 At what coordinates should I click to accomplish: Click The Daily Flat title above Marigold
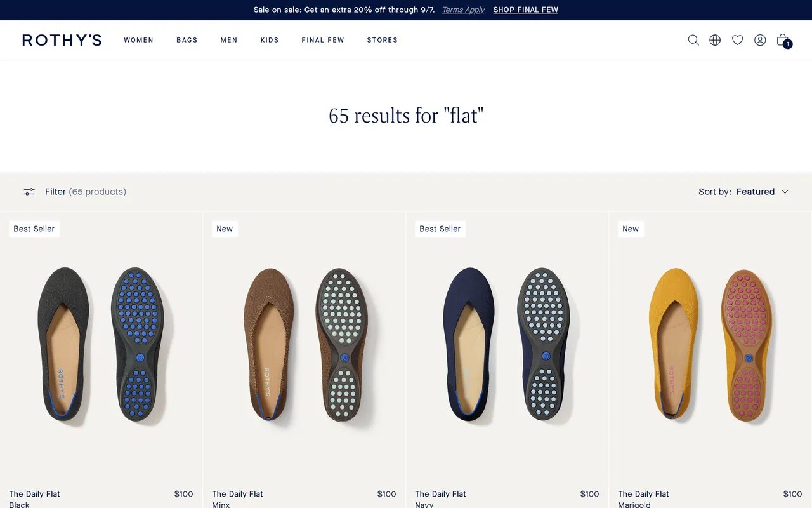coord(644,494)
